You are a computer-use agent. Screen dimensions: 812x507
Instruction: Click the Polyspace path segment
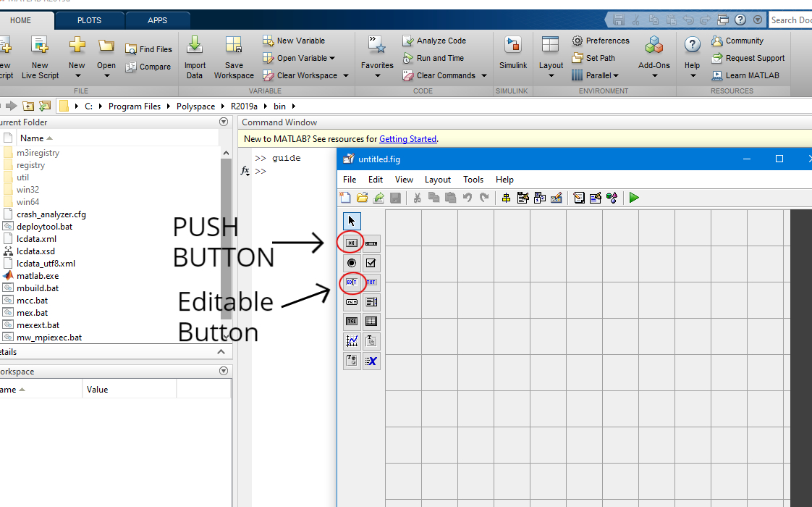coord(195,106)
